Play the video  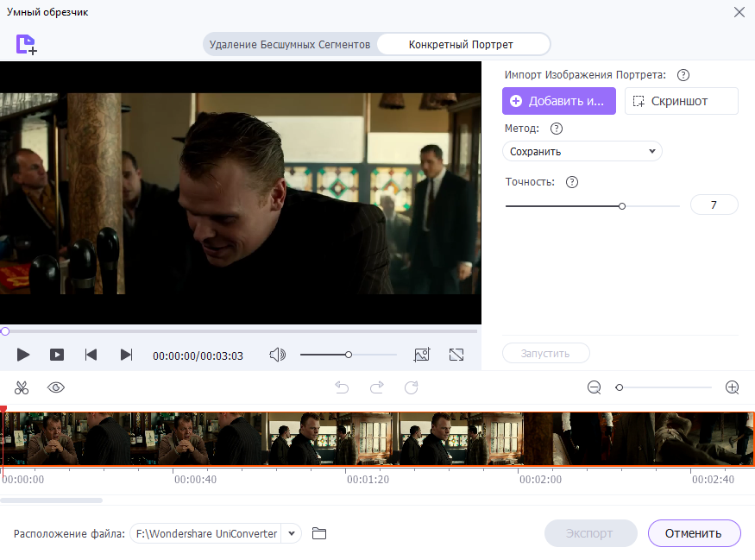23,356
